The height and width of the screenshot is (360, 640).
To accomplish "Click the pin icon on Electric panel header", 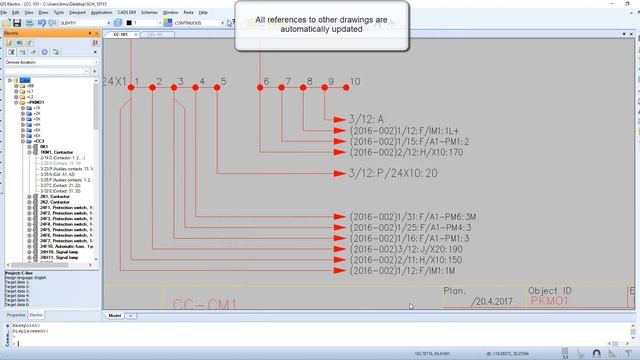I will point(90,33).
